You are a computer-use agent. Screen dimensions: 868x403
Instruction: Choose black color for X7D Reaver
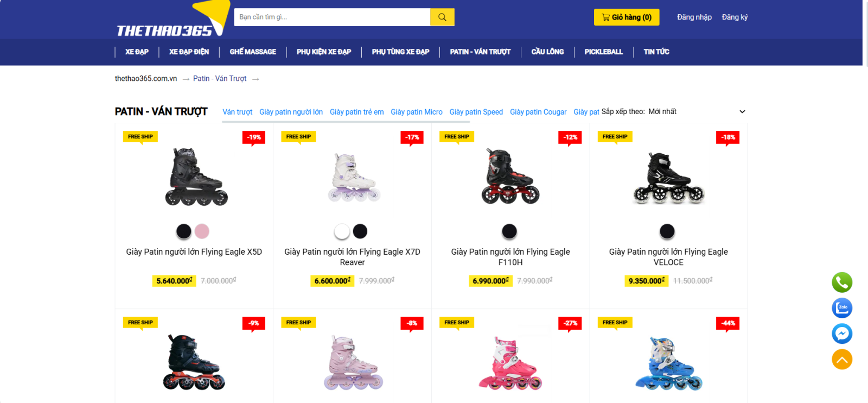pyautogui.click(x=360, y=231)
